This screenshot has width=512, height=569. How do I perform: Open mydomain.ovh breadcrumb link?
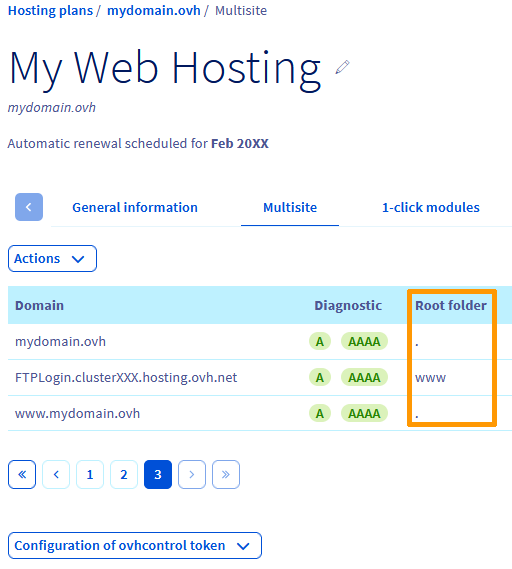(153, 11)
